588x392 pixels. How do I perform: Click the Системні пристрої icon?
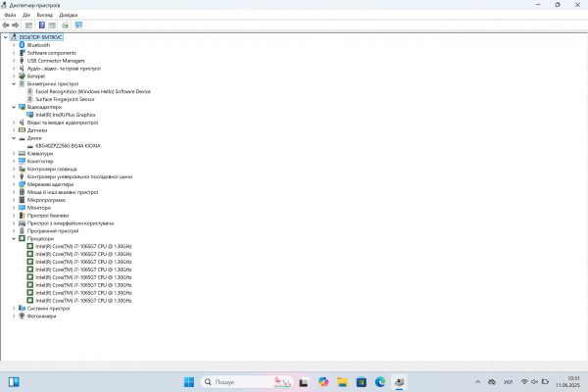[22, 309]
